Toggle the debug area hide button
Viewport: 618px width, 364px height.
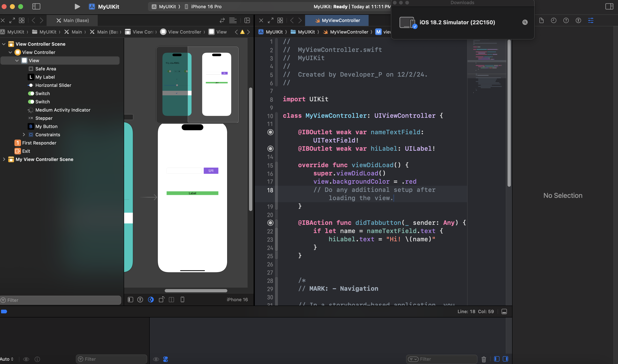pyautogui.click(x=504, y=311)
